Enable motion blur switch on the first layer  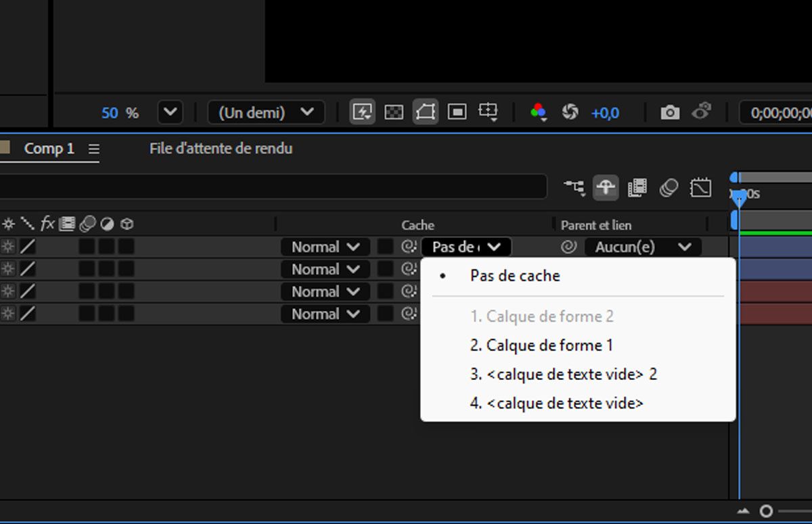[87, 247]
